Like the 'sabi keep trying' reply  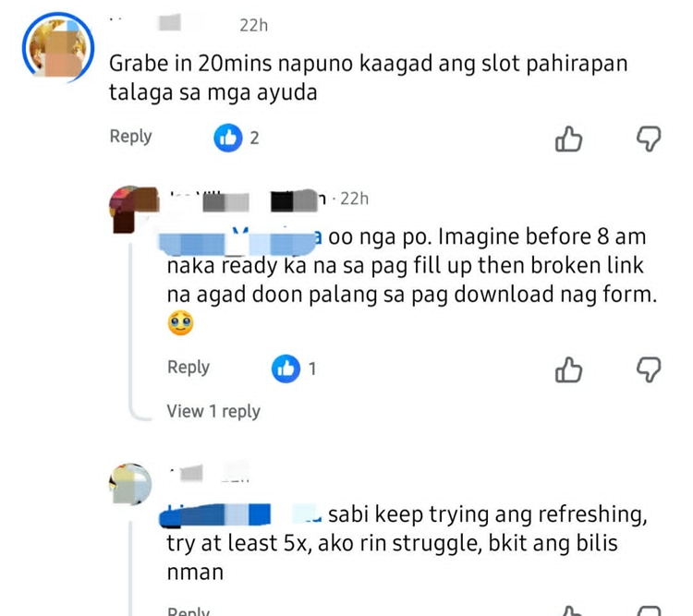[571, 611]
